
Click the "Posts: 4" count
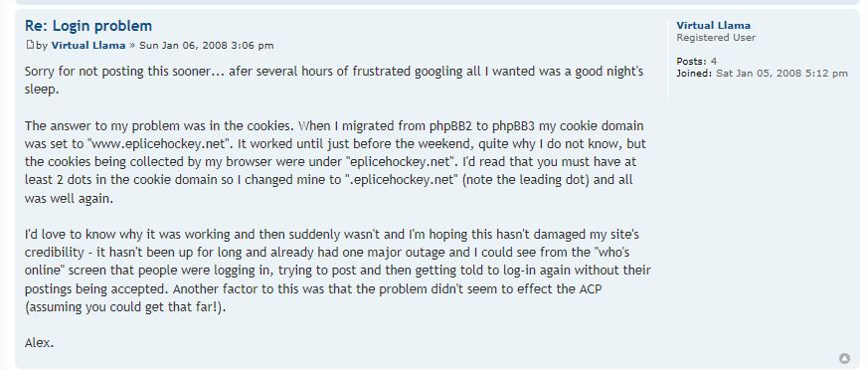[696, 62]
